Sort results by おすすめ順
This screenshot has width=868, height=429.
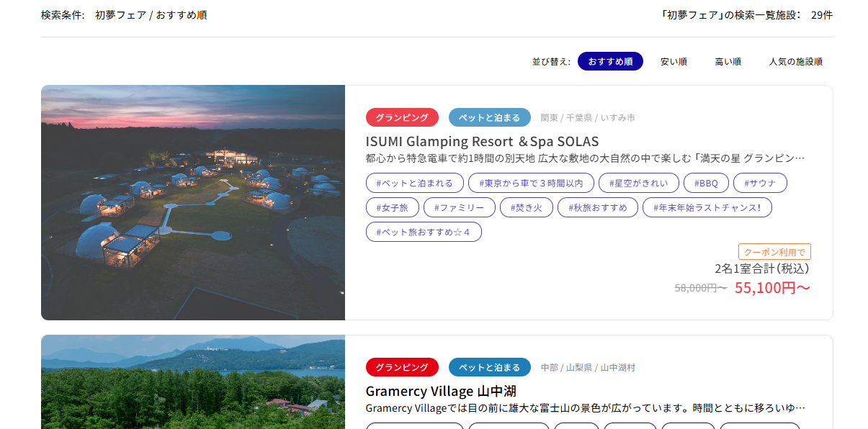click(x=610, y=61)
